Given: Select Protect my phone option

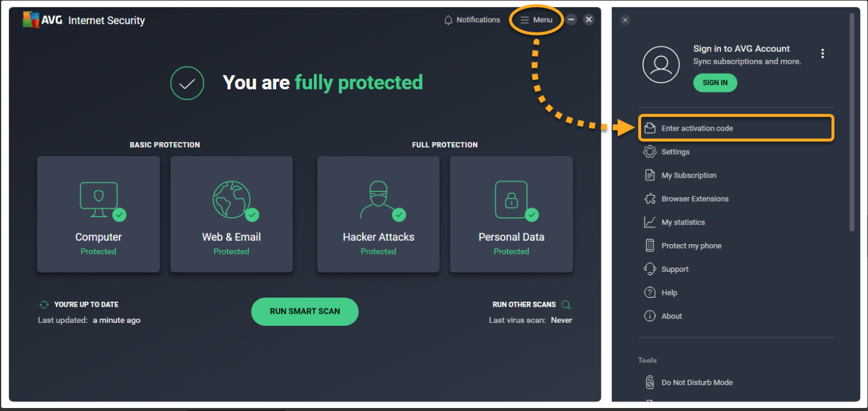Looking at the screenshot, I should click(x=691, y=245).
